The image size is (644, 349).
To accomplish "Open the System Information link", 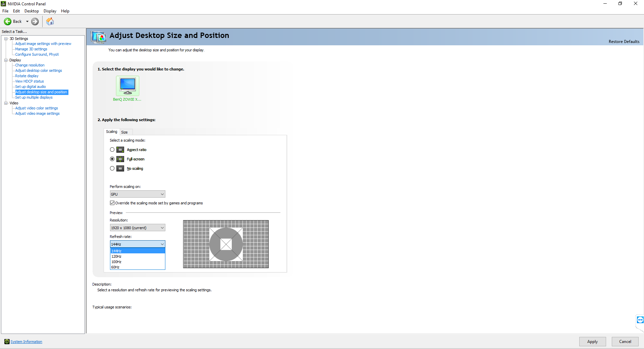I will tap(26, 342).
